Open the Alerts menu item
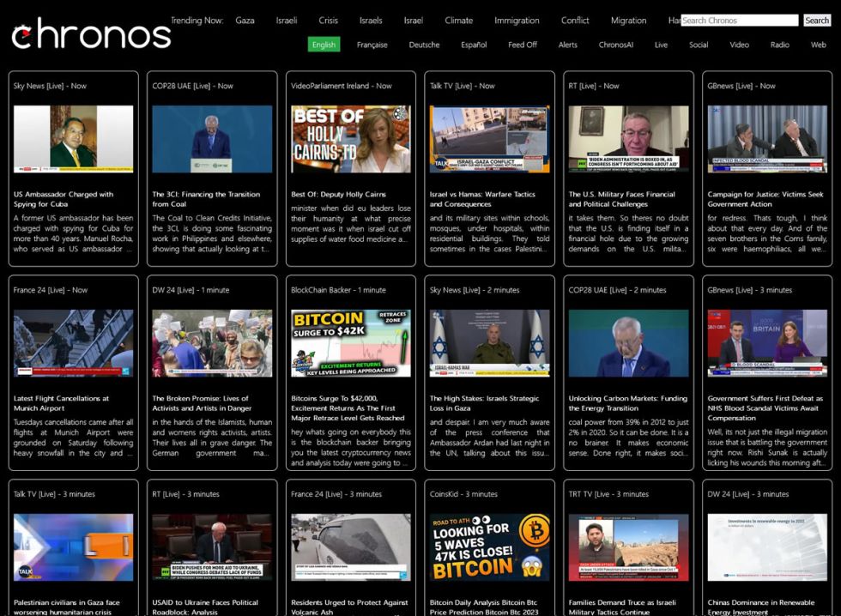 click(567, 45)
